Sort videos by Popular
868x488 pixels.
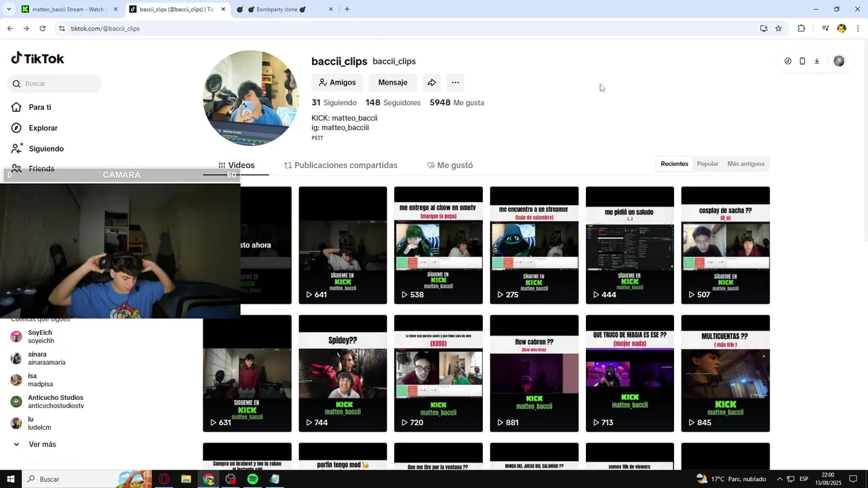coord(707,164)
